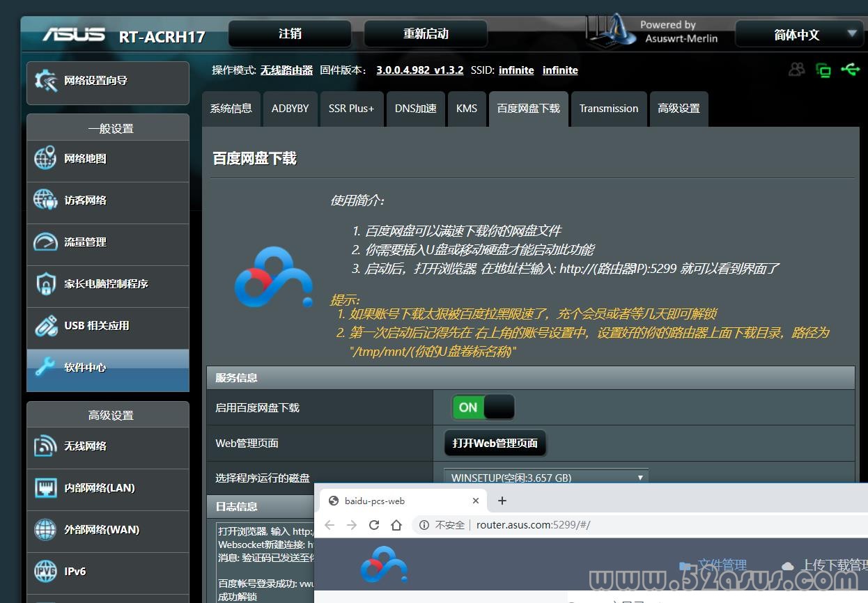Click 打开Web管理页面 button
Screen dimensions: 868x603
495,443
